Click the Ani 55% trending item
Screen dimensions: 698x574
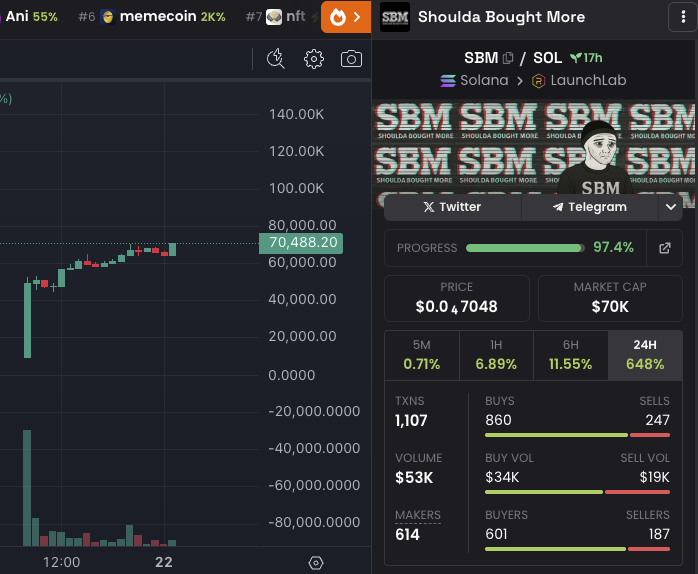tap(29, 16)
